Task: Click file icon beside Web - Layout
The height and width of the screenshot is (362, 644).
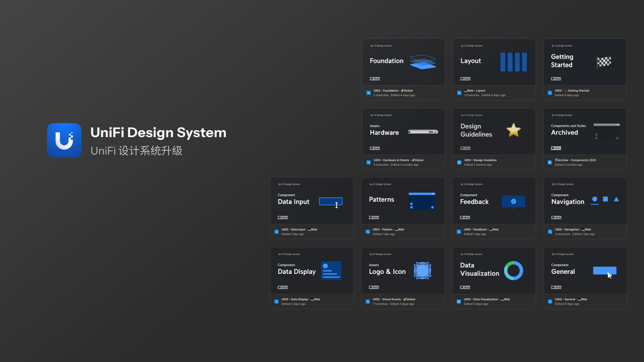Action: [x=459, y=93]
